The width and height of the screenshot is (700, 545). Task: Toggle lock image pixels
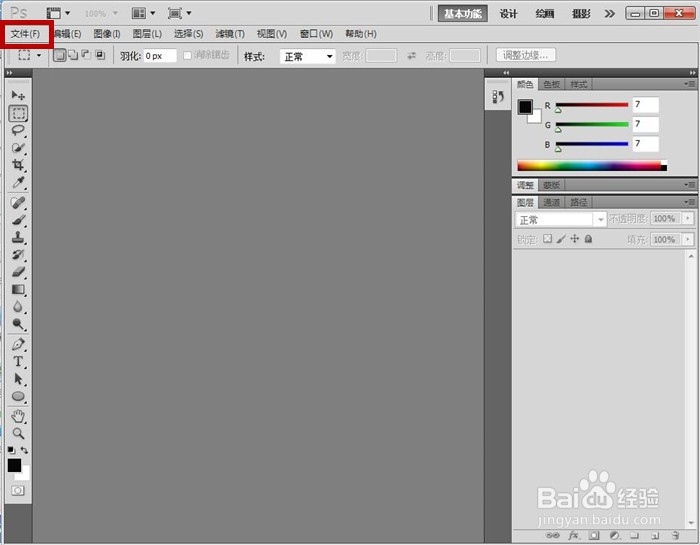561,239
